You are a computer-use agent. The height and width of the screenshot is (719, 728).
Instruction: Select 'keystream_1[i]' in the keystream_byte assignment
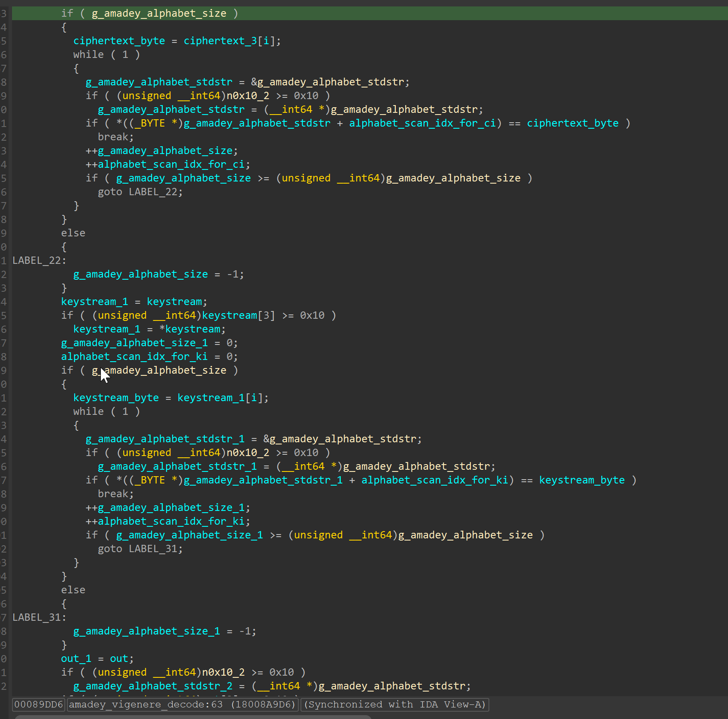[x=220, y=398]
